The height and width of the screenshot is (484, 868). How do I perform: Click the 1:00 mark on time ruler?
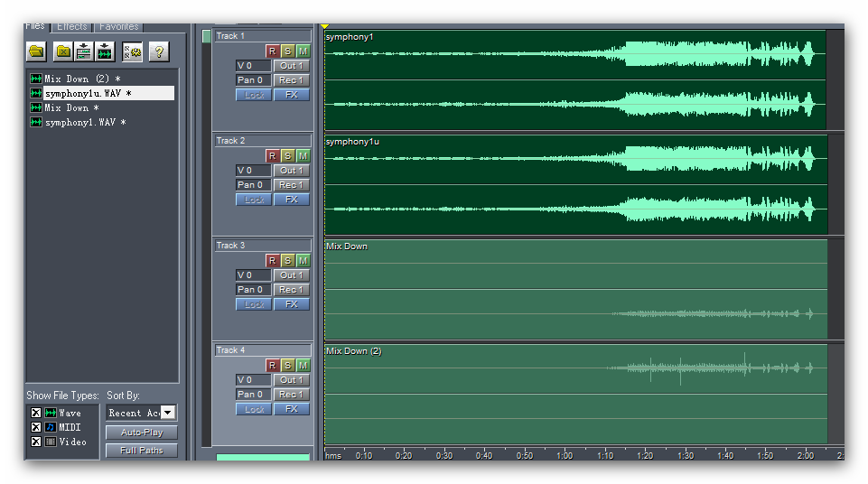[x=565, y=455]
